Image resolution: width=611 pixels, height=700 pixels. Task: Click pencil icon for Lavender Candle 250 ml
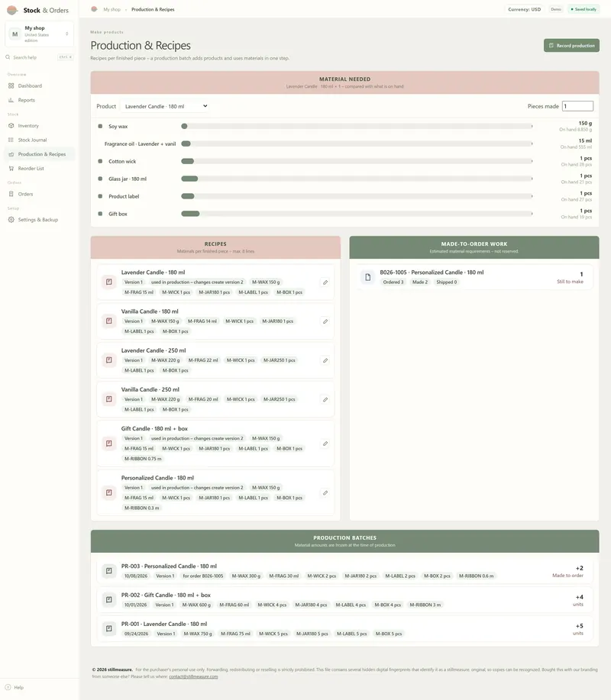pyautogui.click(x=325, y=360)
